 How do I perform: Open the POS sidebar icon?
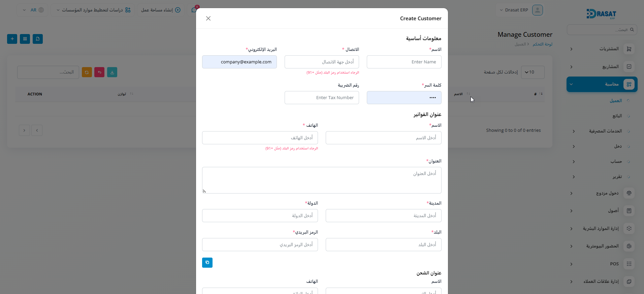[629, 264]
